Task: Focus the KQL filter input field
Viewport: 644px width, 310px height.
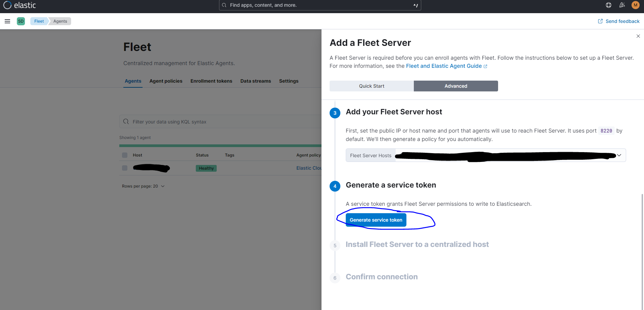Action: click(220, 121)
